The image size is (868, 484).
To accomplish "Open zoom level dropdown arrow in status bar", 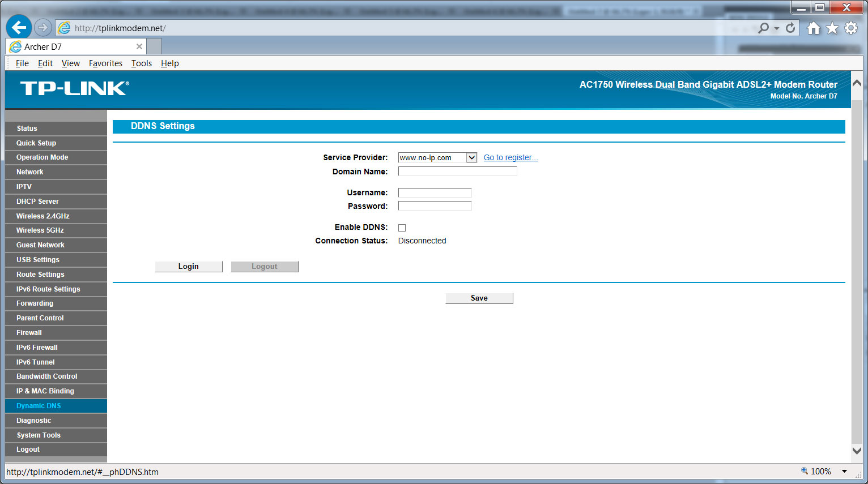I will pos(844,471).
